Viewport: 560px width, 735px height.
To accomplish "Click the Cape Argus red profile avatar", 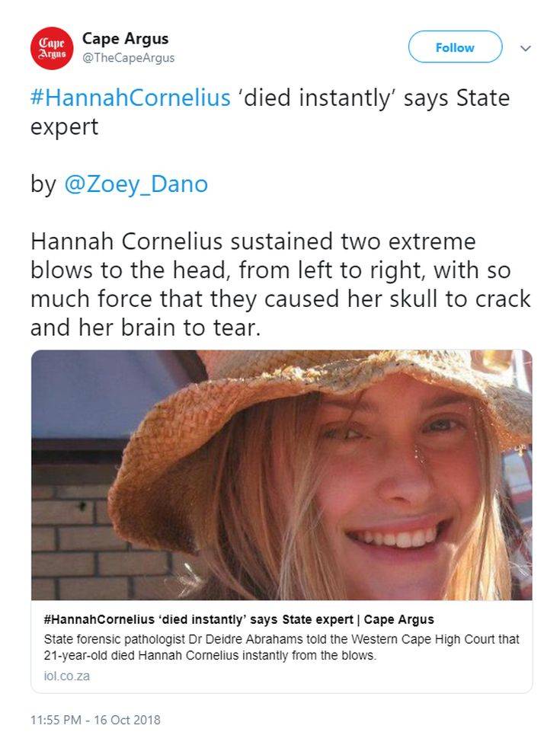I will (x=52, y=48).
